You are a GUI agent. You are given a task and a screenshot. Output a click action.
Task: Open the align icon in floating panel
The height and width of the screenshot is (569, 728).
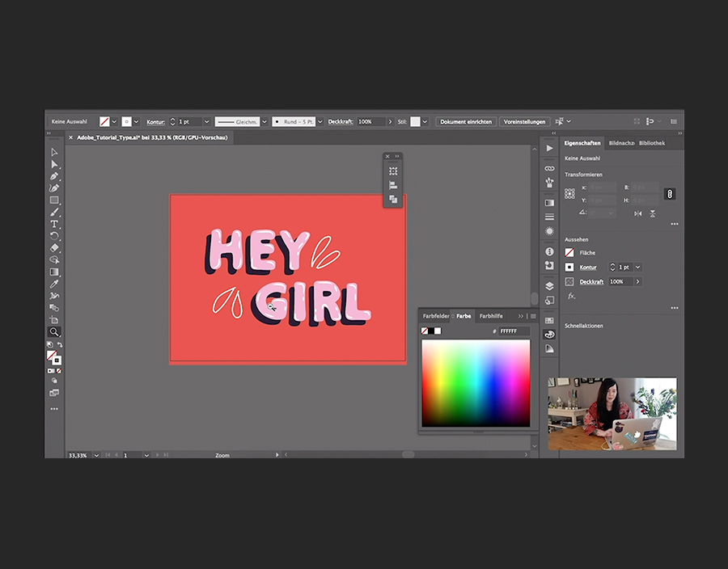393,185
